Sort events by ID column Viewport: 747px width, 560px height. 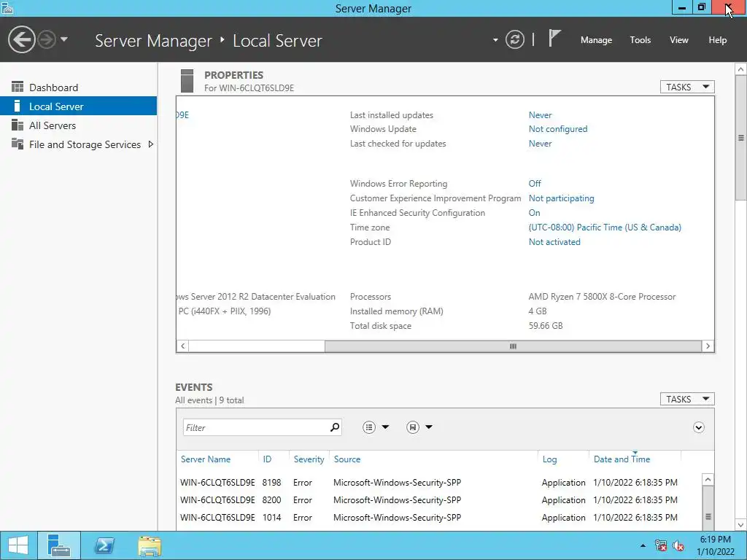[x=267, y=459]
